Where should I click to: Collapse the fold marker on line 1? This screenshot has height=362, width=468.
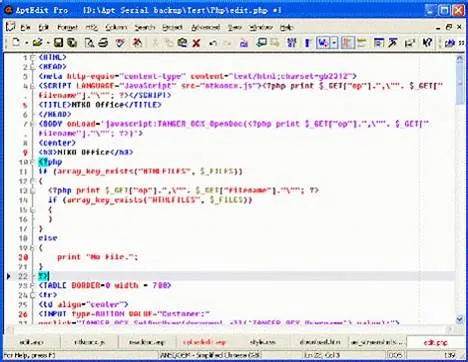[32, 57]
